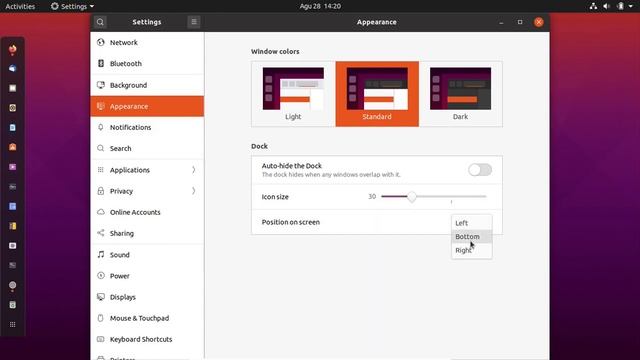Open Show Applications grid in dock
The height and width of the screenshot is (360, 640).
click(x=13, y=324)
